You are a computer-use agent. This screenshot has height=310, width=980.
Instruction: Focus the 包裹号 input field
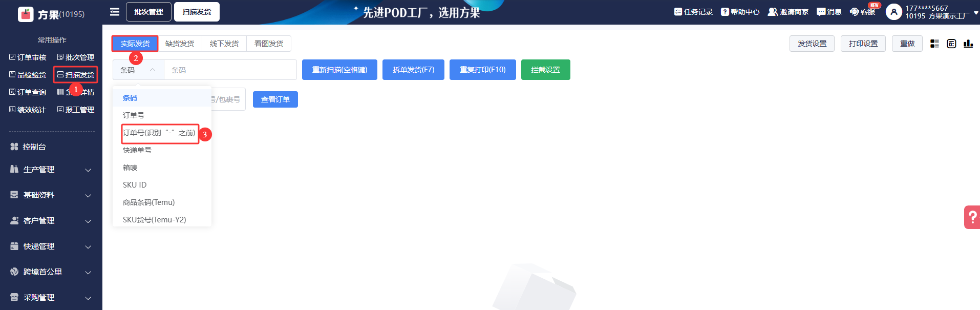point(228,99)
